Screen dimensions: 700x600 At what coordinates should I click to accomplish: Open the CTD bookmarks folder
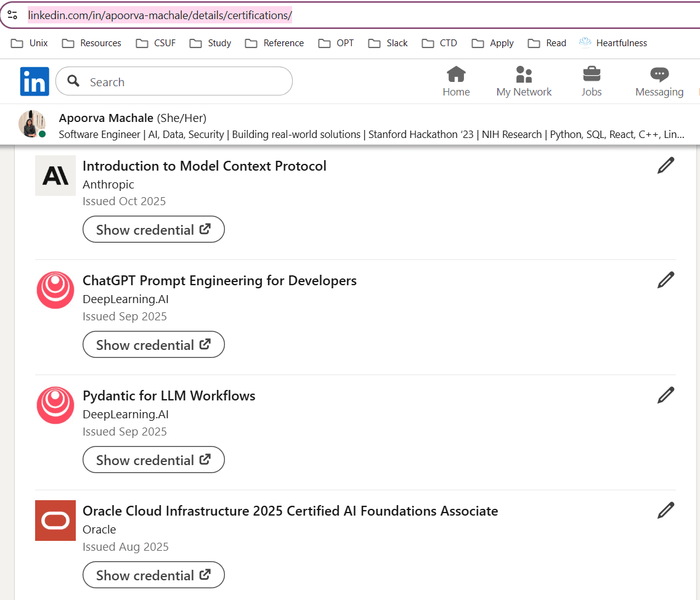[x=439, y=43]
